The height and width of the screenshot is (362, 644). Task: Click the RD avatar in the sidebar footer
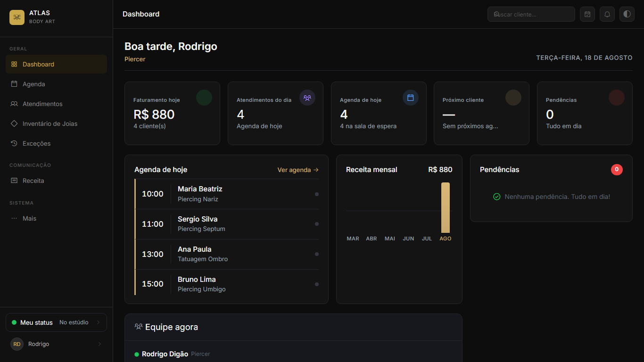tap(17, 344)
